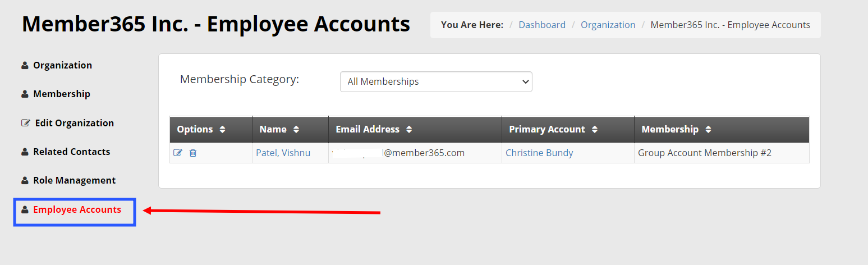Click the pencil icon beside Edit Organization
The height and width of the screenshot is (265, 868).
25,123
